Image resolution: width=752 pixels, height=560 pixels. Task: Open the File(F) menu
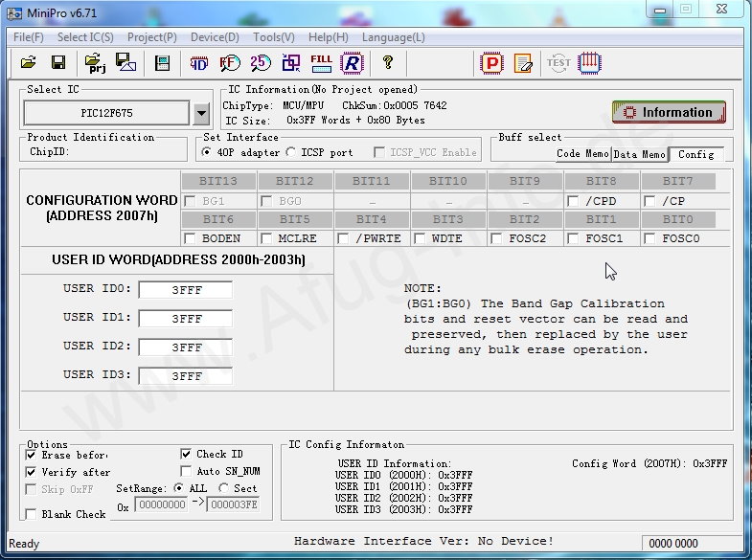[29, 37]
